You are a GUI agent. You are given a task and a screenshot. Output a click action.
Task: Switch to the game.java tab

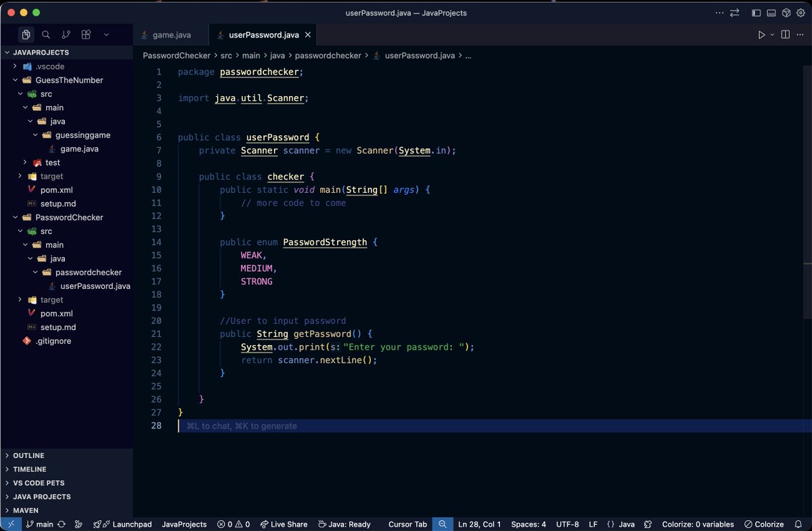coord(171,34)
